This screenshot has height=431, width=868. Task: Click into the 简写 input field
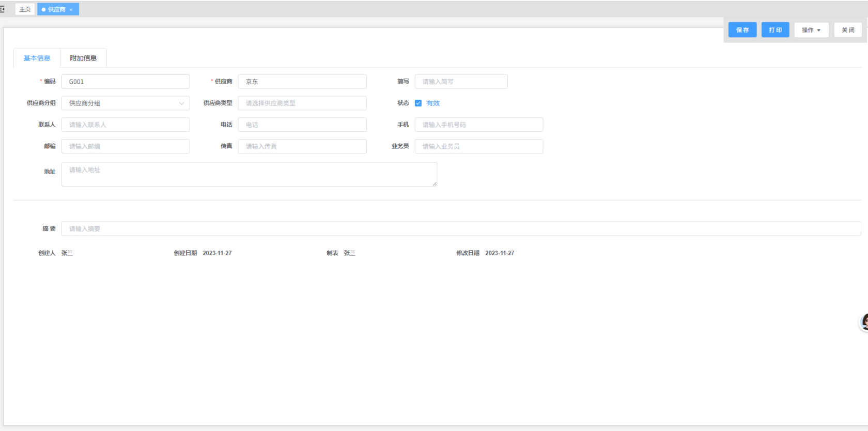click(460, 82)
